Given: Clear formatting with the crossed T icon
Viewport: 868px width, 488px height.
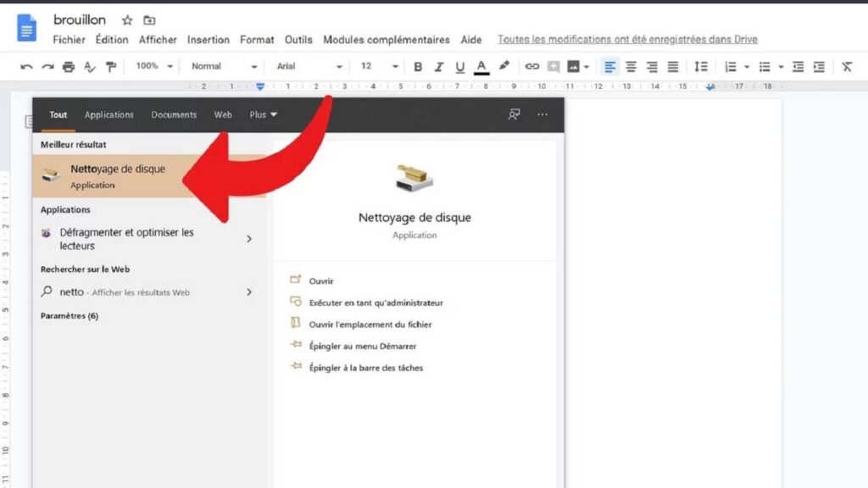Looking at the screenshot, I should pyautogui.click(x=847, y=67).
